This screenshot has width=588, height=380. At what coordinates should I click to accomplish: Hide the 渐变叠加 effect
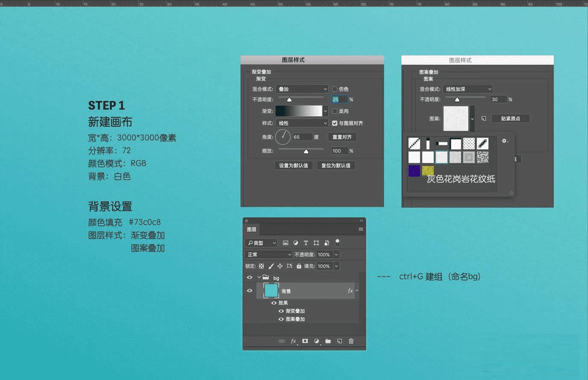point(281,311)
